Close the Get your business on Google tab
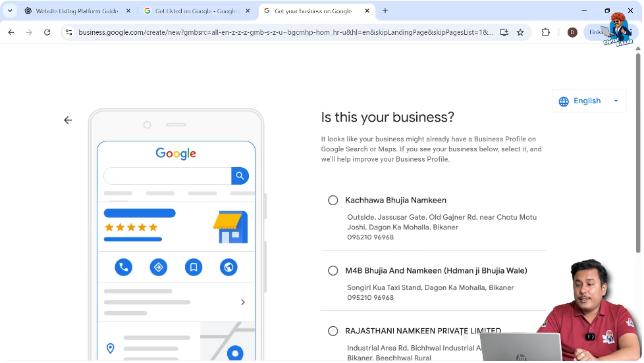The width and height of the screenshot is (644, 363). click(x=367, y=11)
